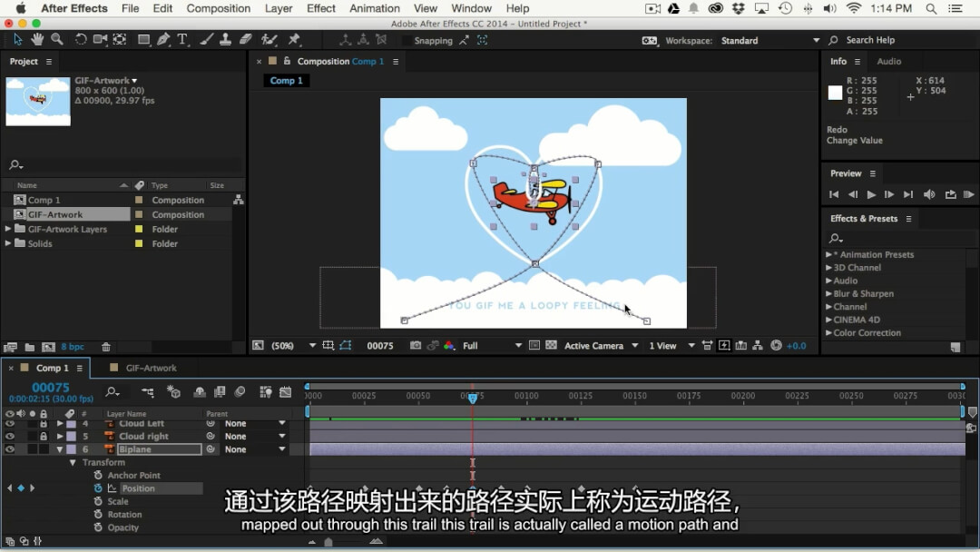Open the Layer menu
This screenshot has width=980, height=552.
tap(279, 8)
